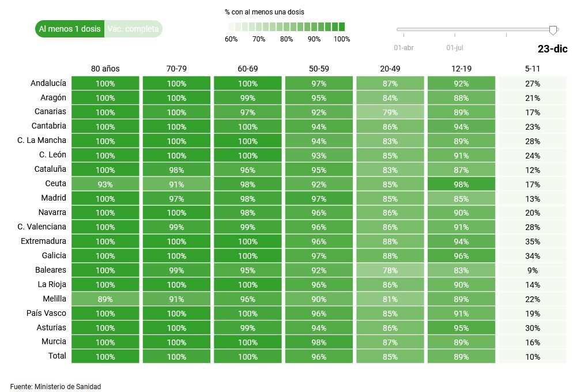Click Canarias 20-49 cell showing 79%
The width and height of the screenshot is (577, 392).
click(390, 112)
